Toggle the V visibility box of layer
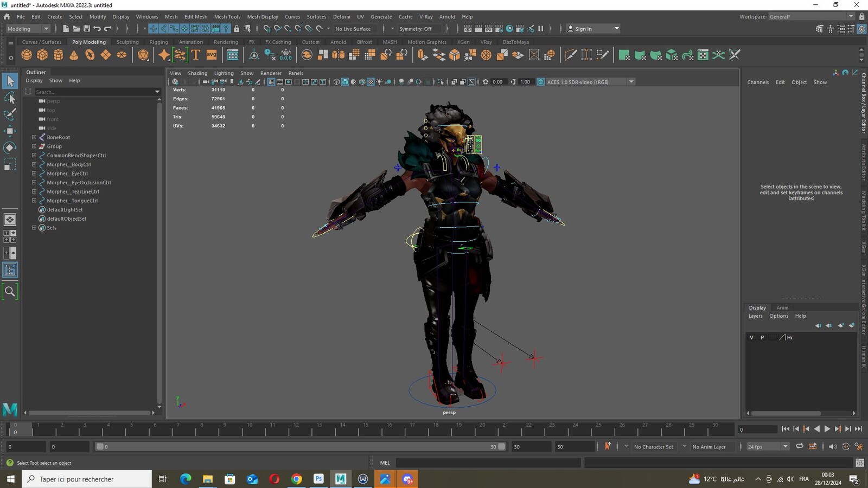The width and height of the screenshot is (868, 488). pos(751,337)
